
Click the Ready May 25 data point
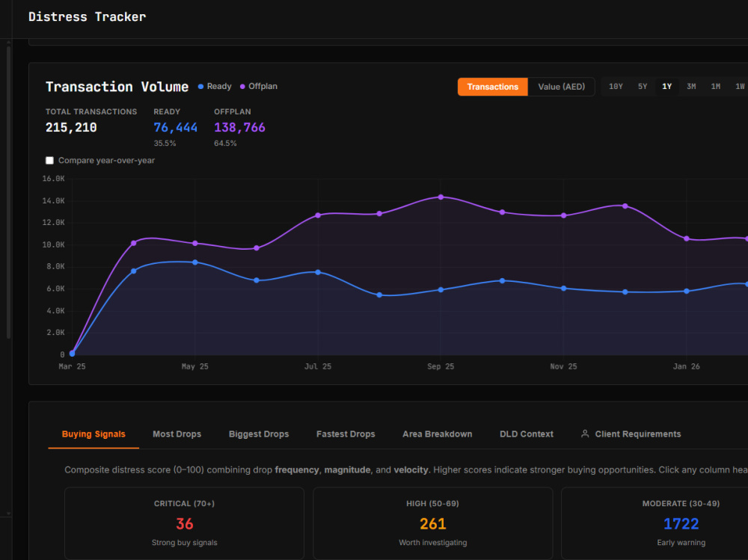[x=195, y=262]
